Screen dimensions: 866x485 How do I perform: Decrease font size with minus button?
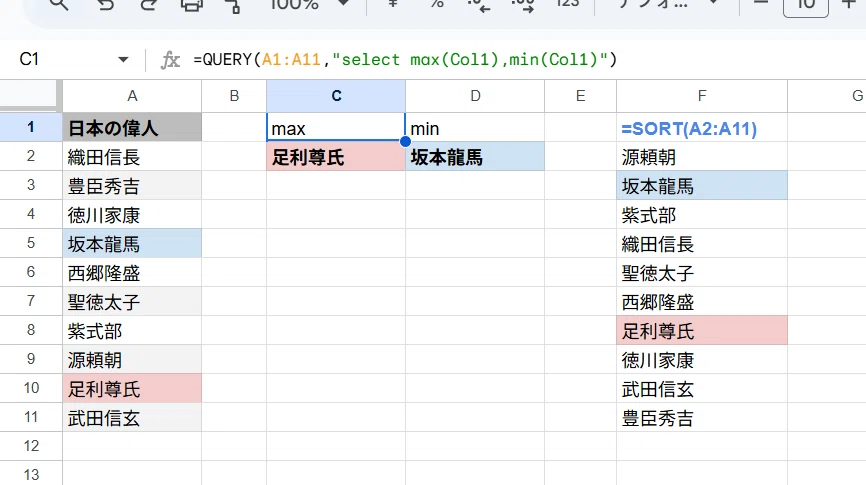point(761,3)
